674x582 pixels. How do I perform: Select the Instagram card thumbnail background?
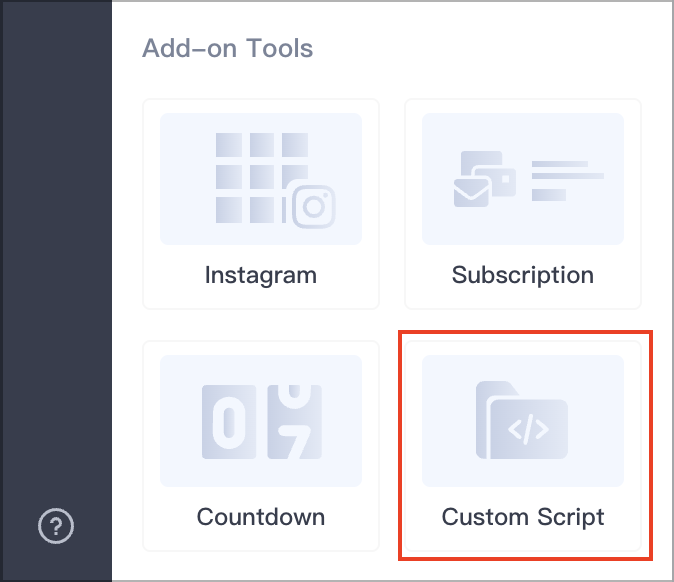coord(261,179)
